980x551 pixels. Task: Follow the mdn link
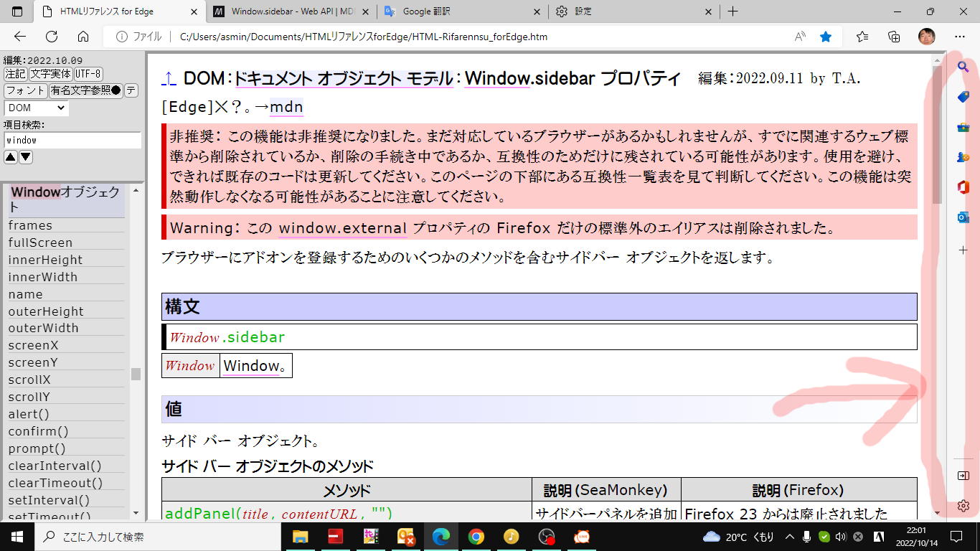click(286, 107)
